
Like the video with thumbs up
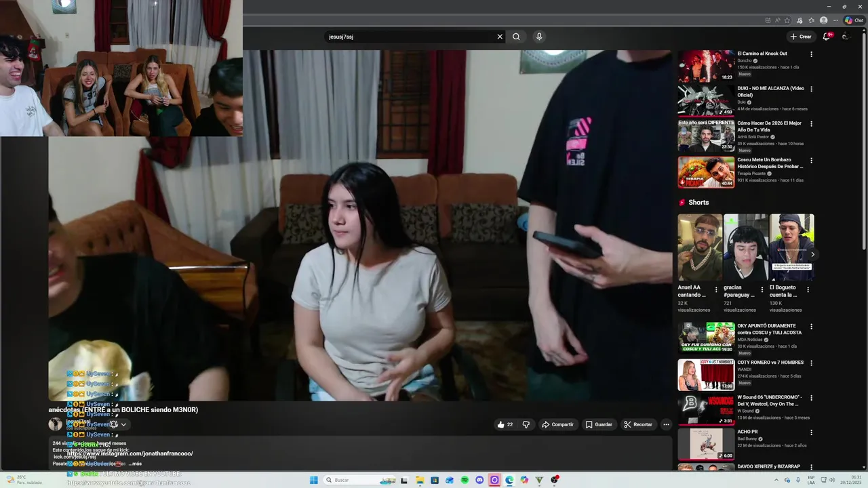505,424
